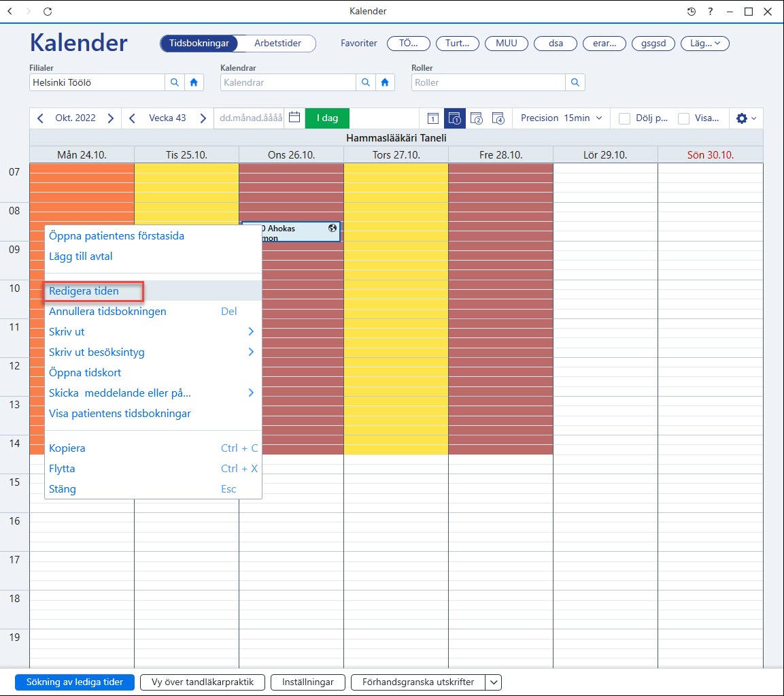Choose Öppna patientens förstasida
This screenshot has height=696, width=784.
[x=153, y=235]
